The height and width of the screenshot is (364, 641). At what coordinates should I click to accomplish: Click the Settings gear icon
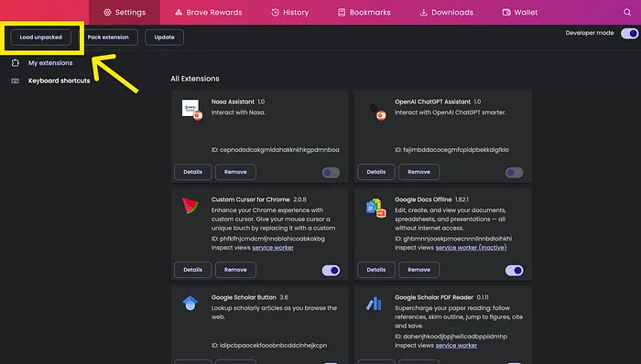(x=107, y=12)
